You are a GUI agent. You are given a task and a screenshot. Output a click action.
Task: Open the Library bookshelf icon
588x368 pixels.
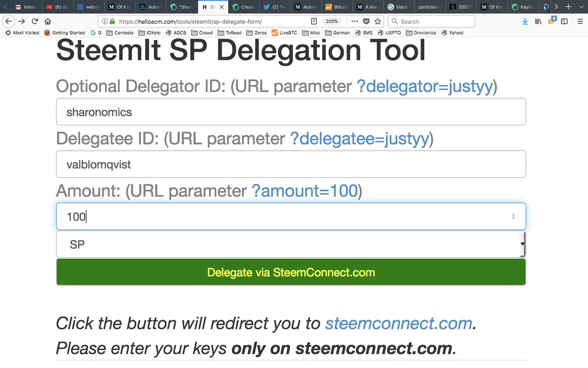538,21
